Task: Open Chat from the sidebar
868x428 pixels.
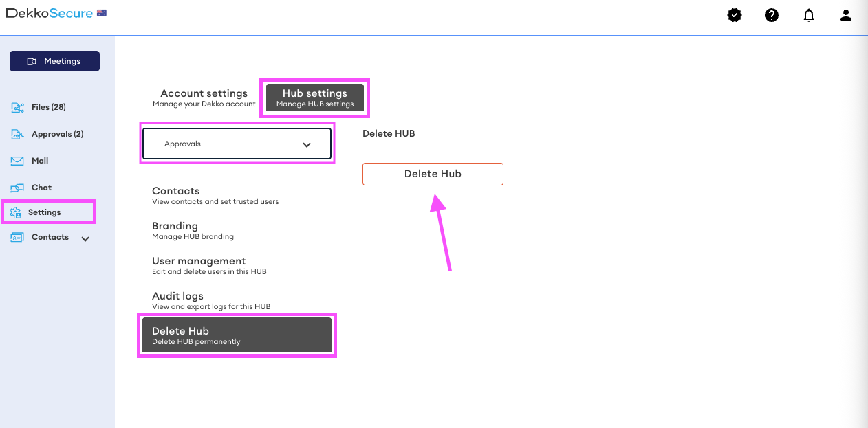Action: click(x=41, y=188)
